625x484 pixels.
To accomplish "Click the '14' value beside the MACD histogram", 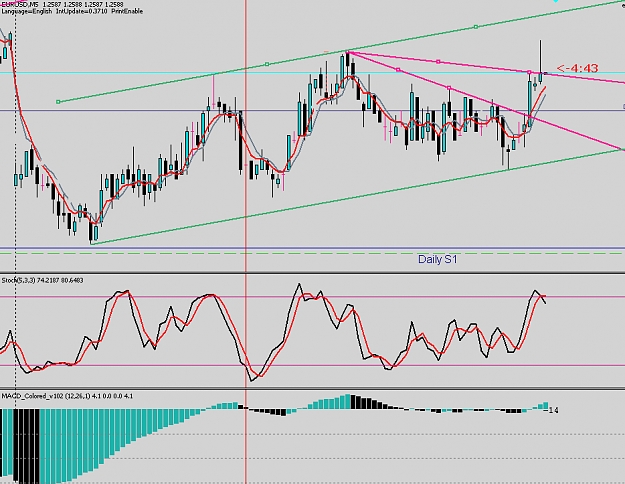I will click(554, 410).
